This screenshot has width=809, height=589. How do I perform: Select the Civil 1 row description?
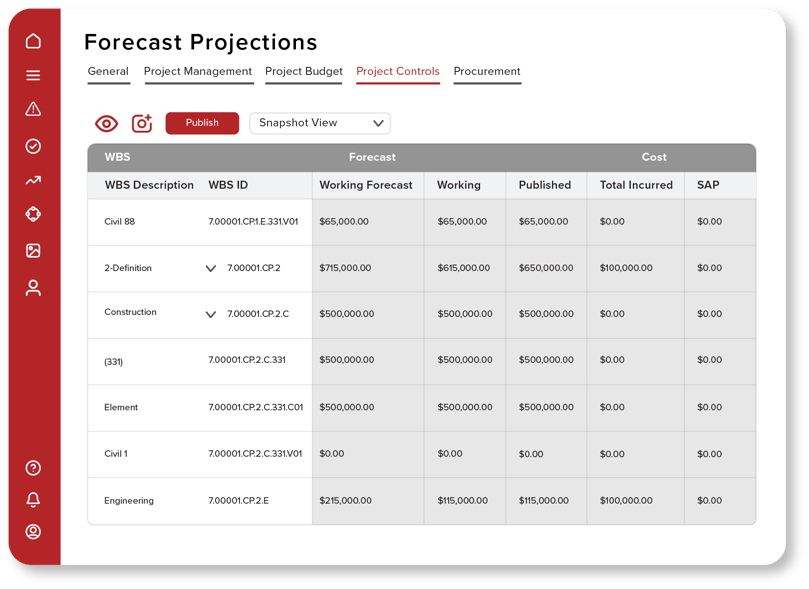pyautogui.click(x=116, y=454)
